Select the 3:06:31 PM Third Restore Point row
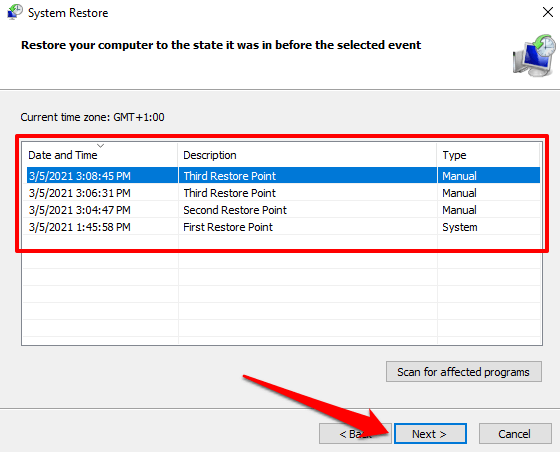Image resolution: width=560 pixels, height=452 pixels. pos(283,193)
